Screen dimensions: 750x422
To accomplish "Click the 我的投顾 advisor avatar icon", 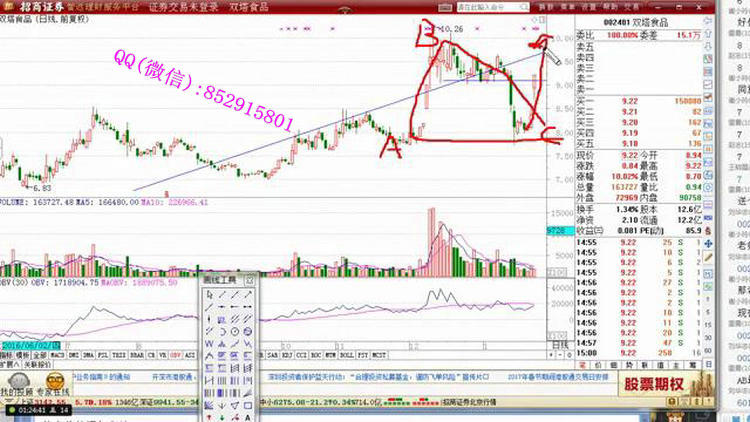I will click(15, 379).
